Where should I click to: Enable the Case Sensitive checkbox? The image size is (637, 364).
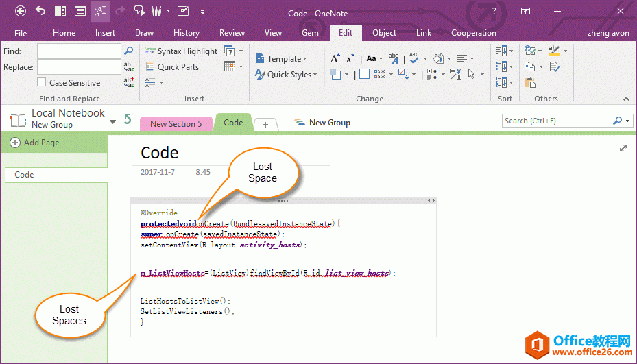(x=41, y=82)
